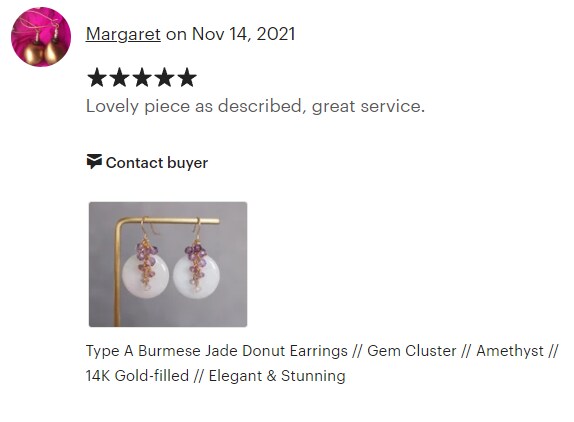
Task: Click the second rating star
Action: coord(120,77)
